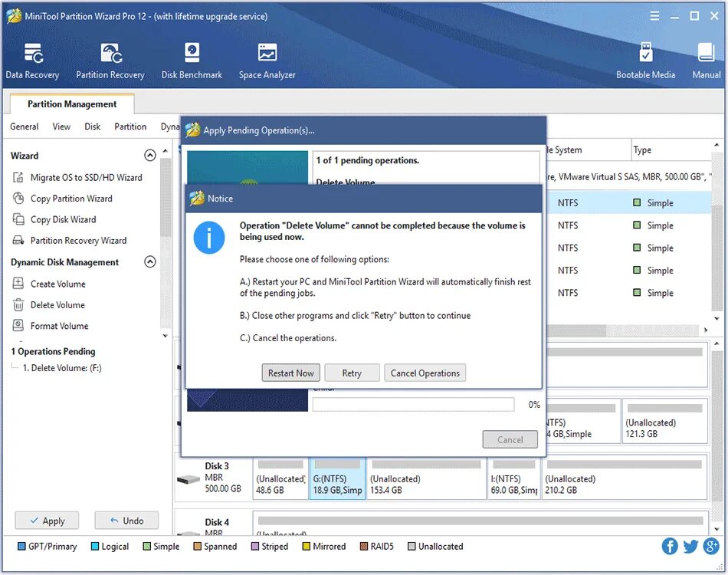
Task: Click the Apply button
Action: [47, 521]
